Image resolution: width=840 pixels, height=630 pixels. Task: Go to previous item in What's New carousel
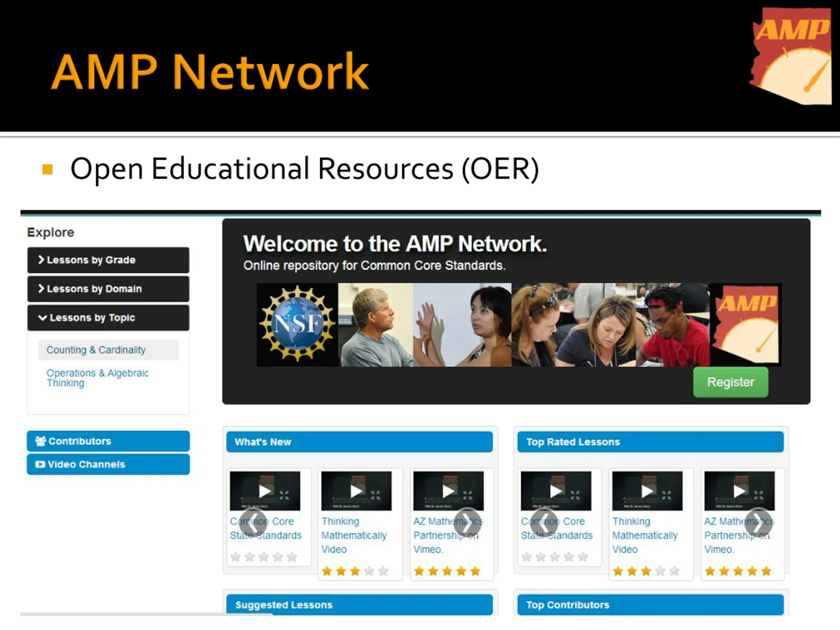(x=253, y=522)
